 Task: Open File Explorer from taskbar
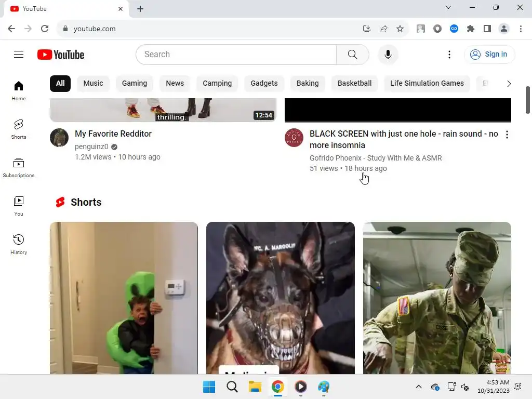[255, 387]
